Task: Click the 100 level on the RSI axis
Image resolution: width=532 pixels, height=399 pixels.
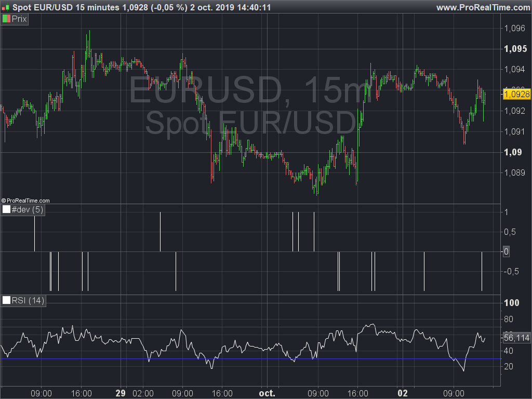Action: (512, 303)
